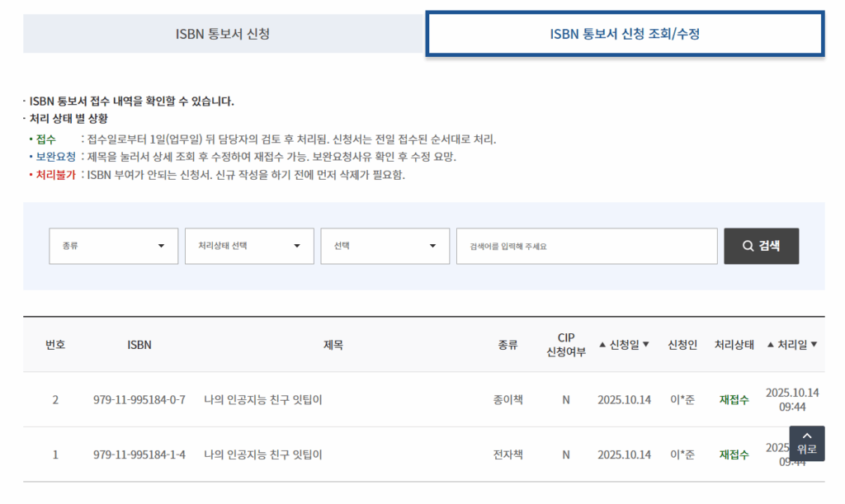Click ISBN 979-11-995184-0-7 in the table
The image size is (845, 504).
(x=139, y=400)
